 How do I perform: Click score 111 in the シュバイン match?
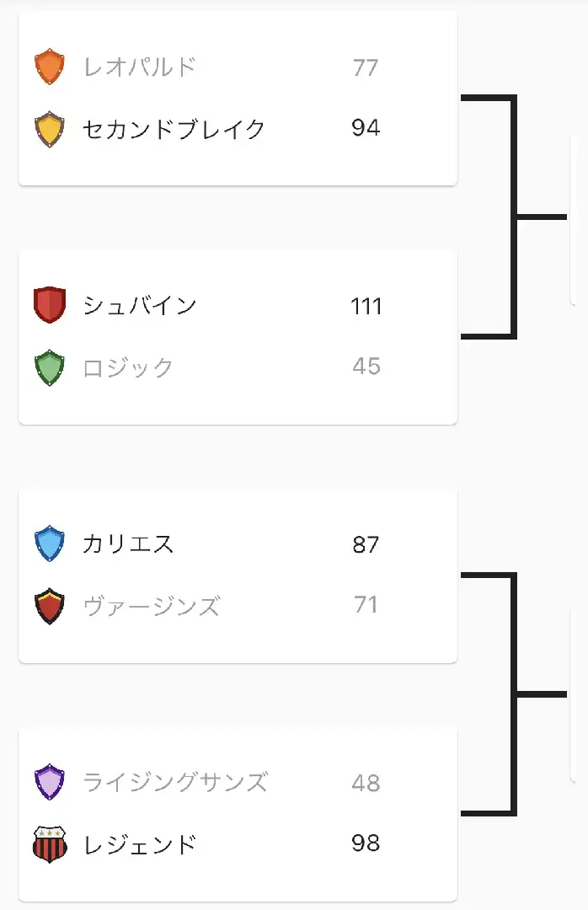pos(366,306)
